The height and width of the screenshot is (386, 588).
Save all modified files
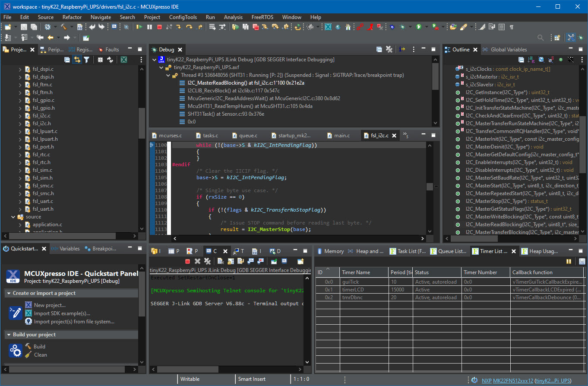click(x=33, y=26)
